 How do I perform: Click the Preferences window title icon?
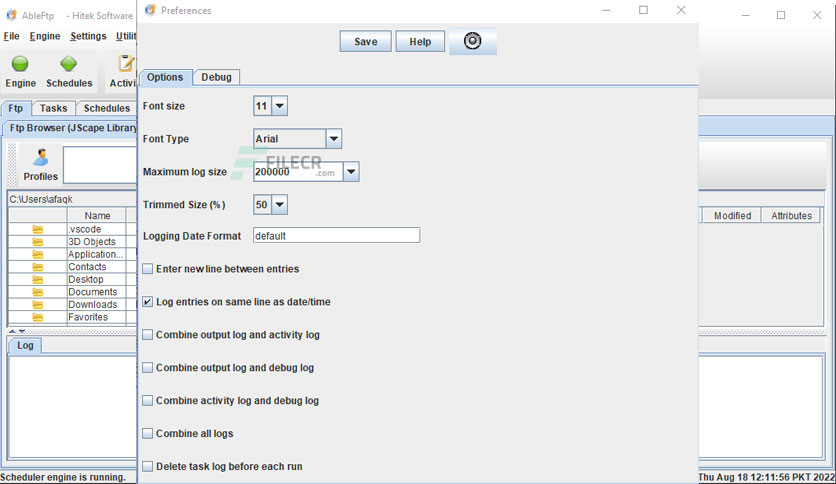pos(150,10)
